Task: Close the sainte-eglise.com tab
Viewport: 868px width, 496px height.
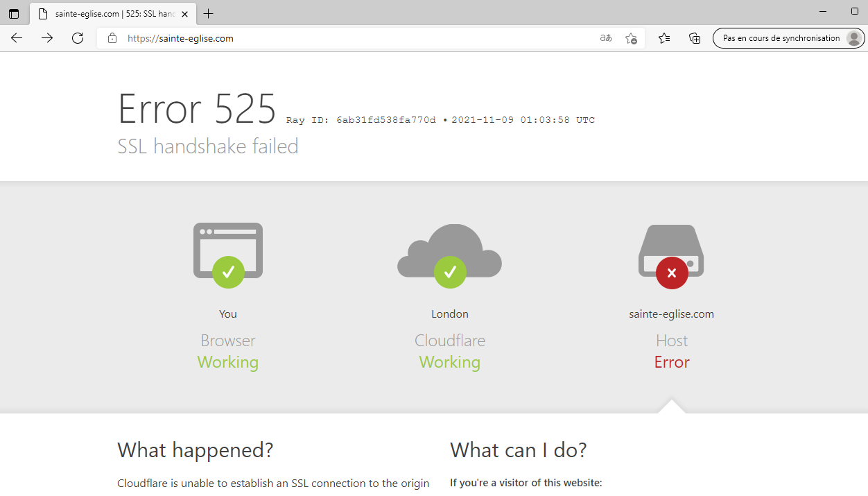Action: (x=184, y=14)
